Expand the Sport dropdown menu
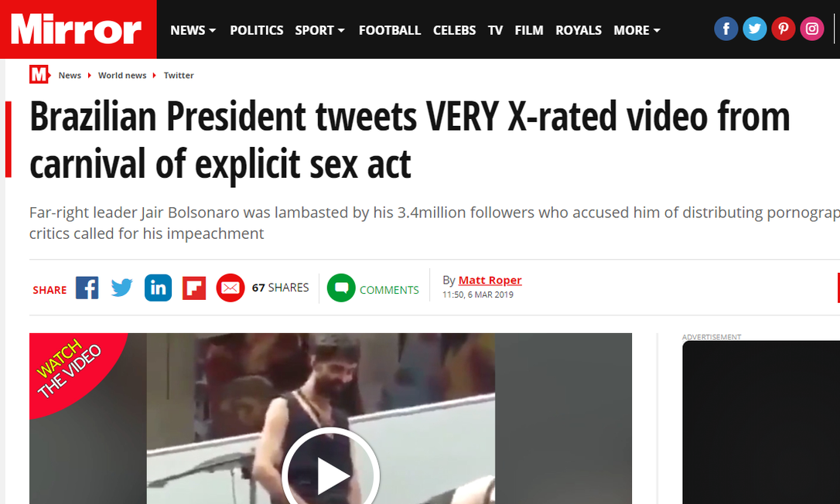 click(319, 30)
